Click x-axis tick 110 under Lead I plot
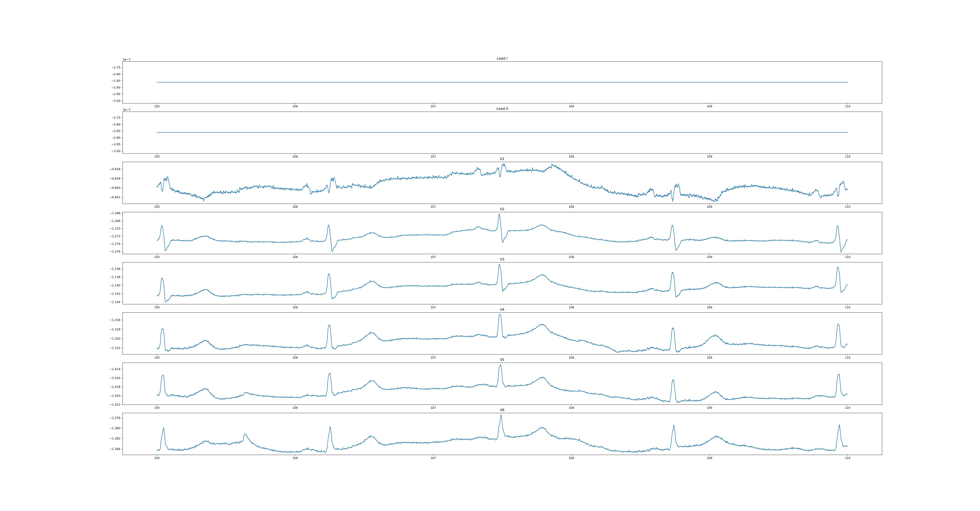The height and width of the screenshot is (511, 980). tap(847, 106)
